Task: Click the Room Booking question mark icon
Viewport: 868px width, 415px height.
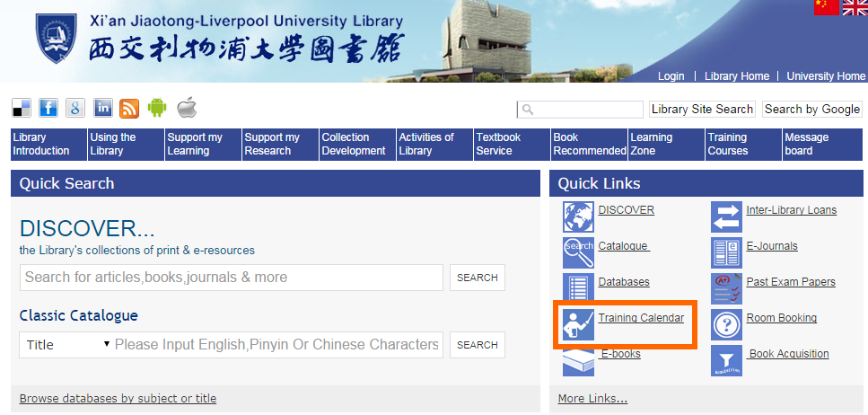Action: point(726,324)
